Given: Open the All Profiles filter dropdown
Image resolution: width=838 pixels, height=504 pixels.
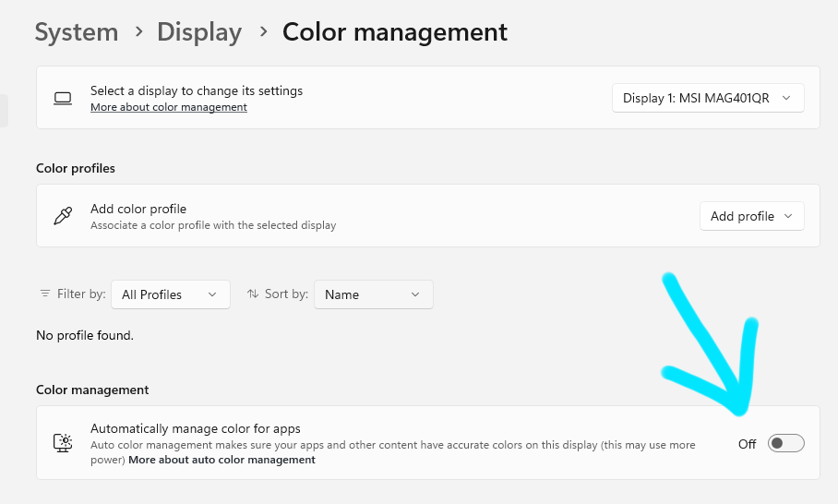Looking at the screenshot, I should pyautogui.click(x=170, y=294).
